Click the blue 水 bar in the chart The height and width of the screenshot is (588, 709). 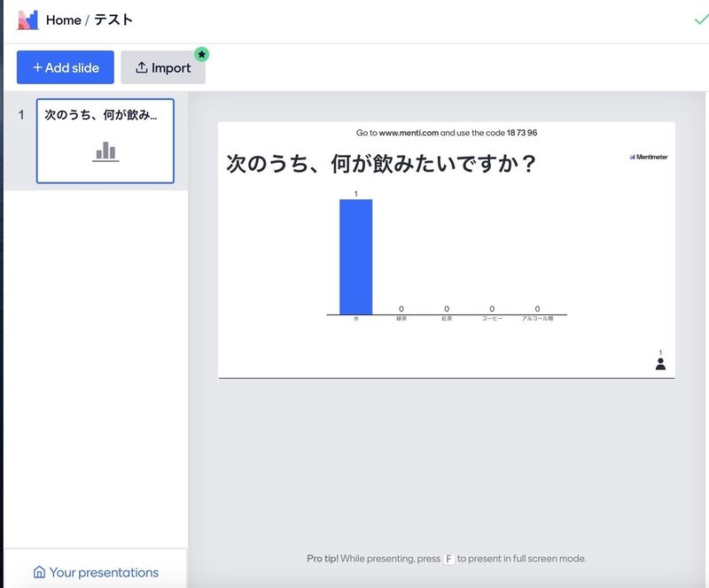(354, 257)
